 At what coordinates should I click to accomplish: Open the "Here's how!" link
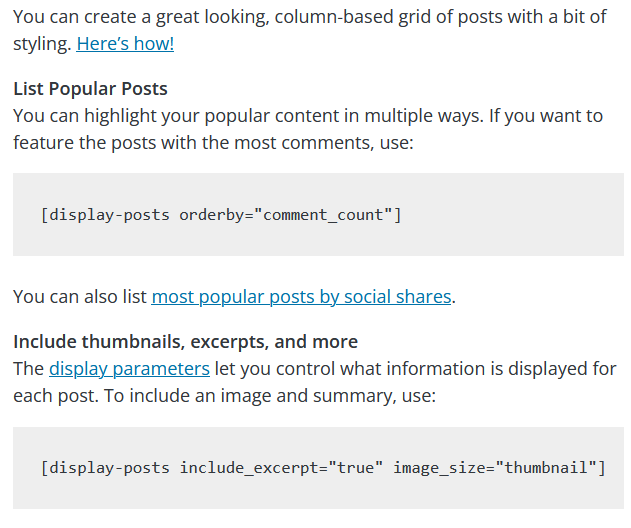pos(125,44)
